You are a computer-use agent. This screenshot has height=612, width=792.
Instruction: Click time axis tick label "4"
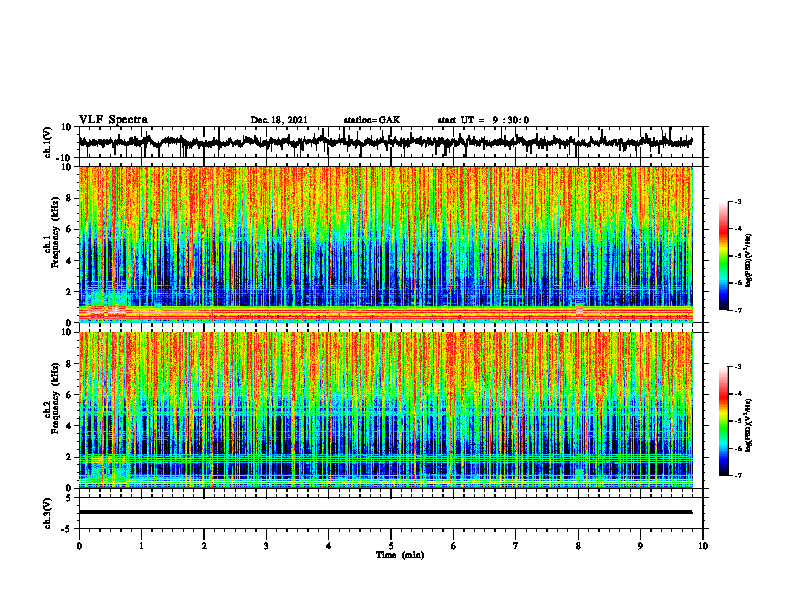coord(329,546)
